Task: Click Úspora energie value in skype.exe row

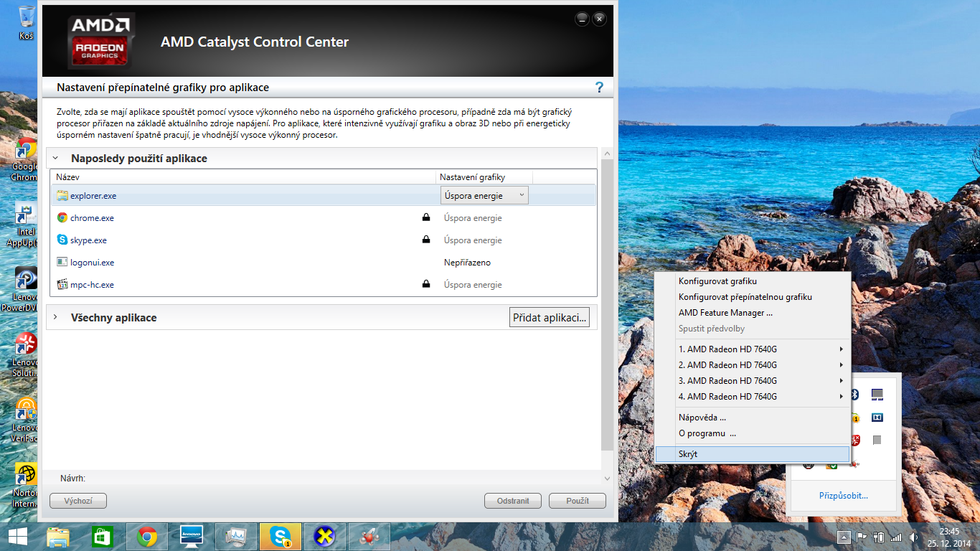Action: coord(473,240)
